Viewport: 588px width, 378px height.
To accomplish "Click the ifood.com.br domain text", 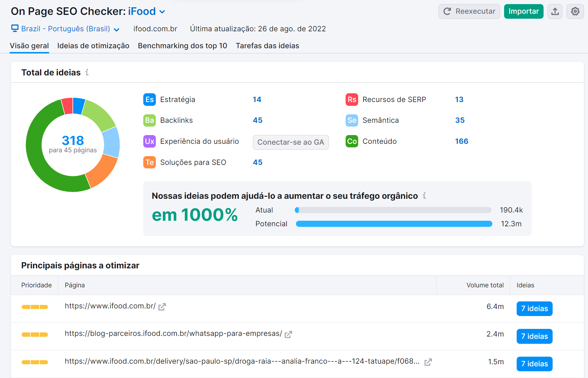I will (x=155, y=29).
